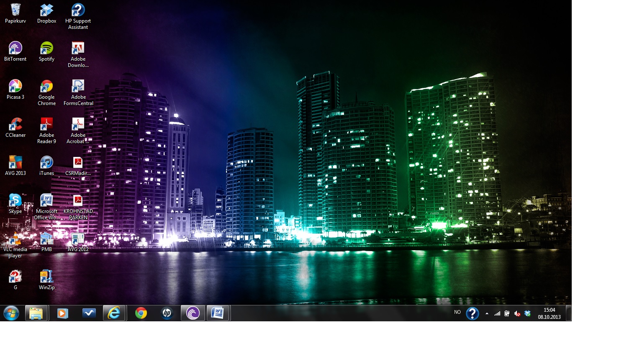The image size is (632, 364).
Task: Click the blue wave-line icon in taskbar
Action: pos(89,313)
